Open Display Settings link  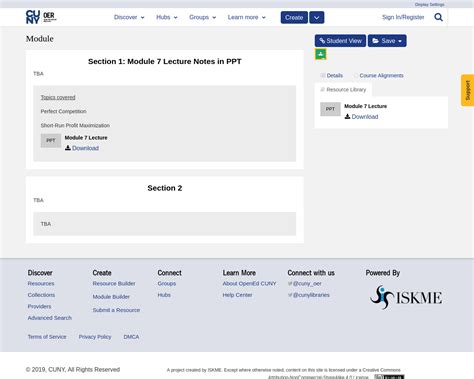point(429,4)
